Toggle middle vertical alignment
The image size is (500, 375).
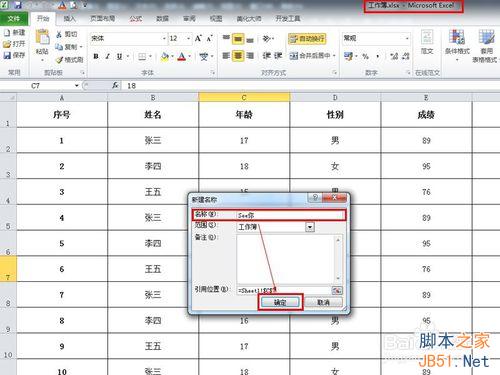238,39
